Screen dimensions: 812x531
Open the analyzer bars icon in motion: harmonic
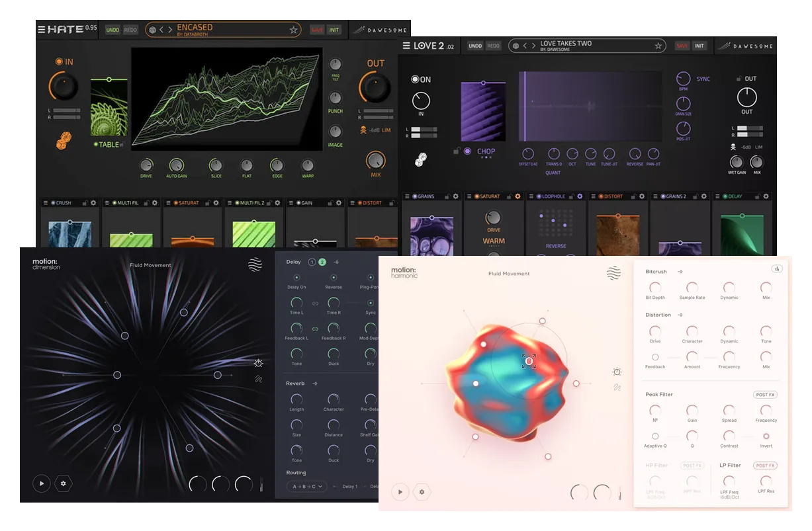[x=776, y=269]
